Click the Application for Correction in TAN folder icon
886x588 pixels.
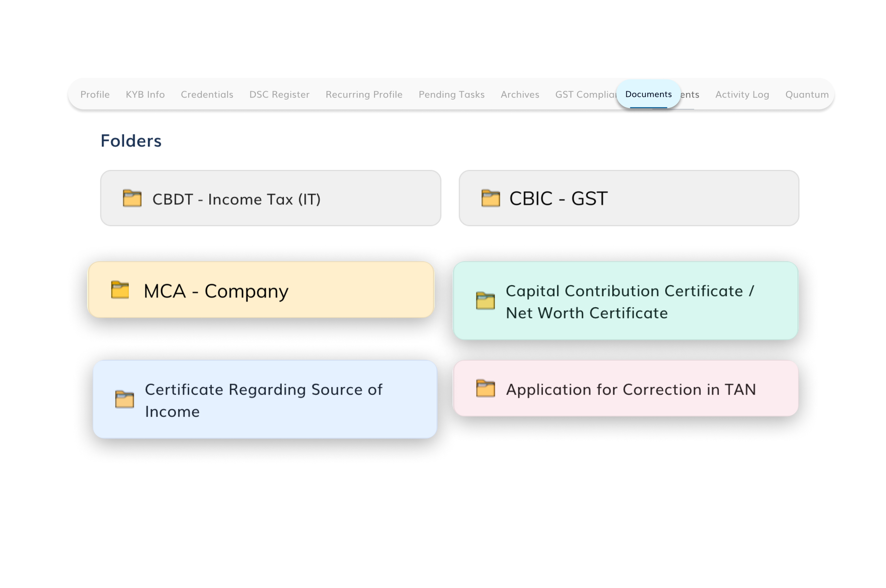pos(485,388)
